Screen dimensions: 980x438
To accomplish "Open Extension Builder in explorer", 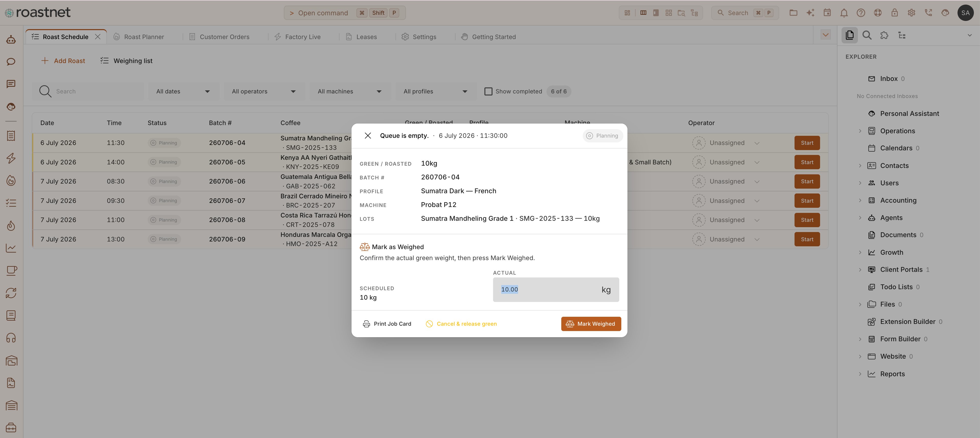I will pos(907,322).
